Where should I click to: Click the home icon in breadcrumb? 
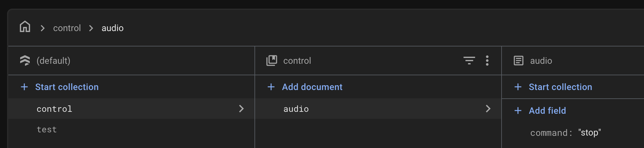[25, 27]
